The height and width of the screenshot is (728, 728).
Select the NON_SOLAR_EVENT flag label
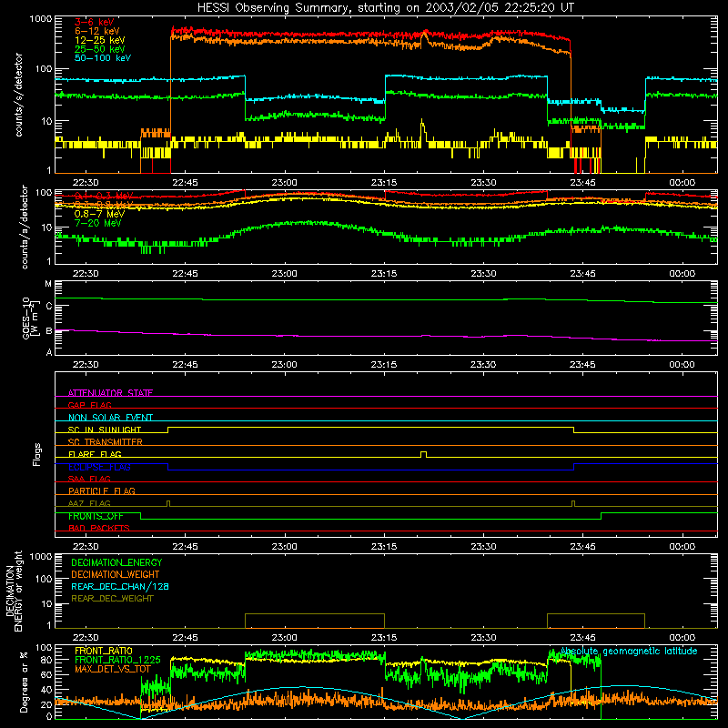click(110, 418)
